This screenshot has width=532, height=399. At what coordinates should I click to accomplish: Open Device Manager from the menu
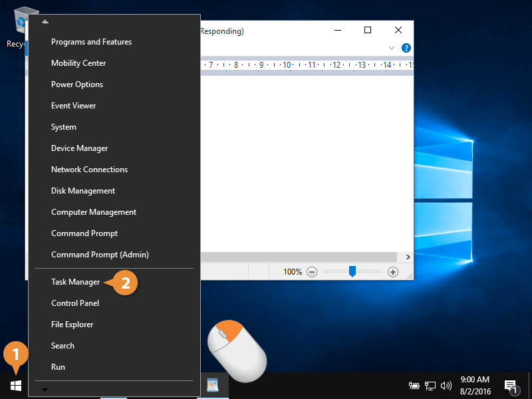point(79,148)
